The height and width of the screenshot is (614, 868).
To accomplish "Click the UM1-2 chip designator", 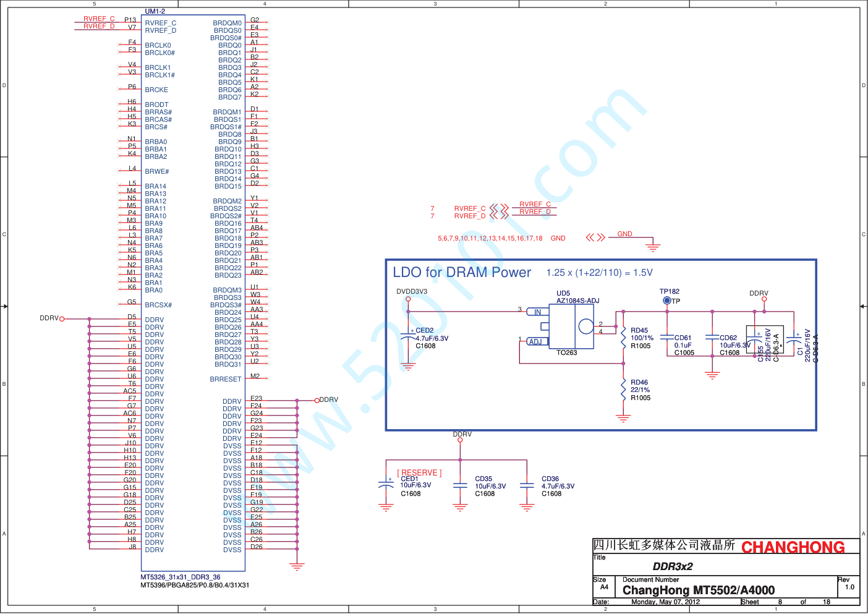I will pyautogui.click(x=155, y=11).
